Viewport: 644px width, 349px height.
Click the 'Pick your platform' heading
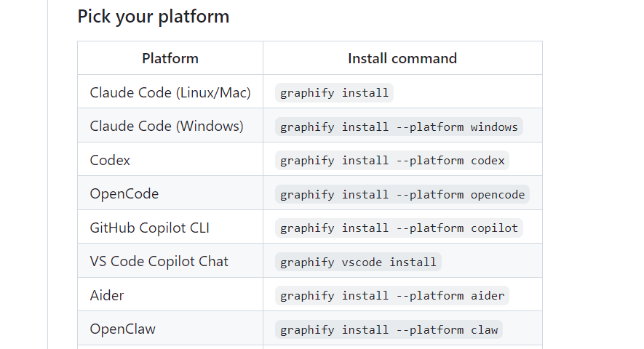pos(154,17)
